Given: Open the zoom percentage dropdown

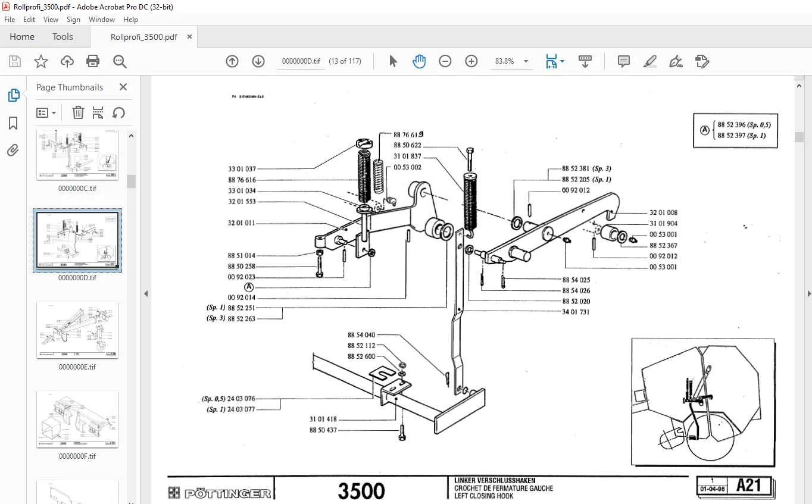Looking at the screenshot, I should click(526, 61).
